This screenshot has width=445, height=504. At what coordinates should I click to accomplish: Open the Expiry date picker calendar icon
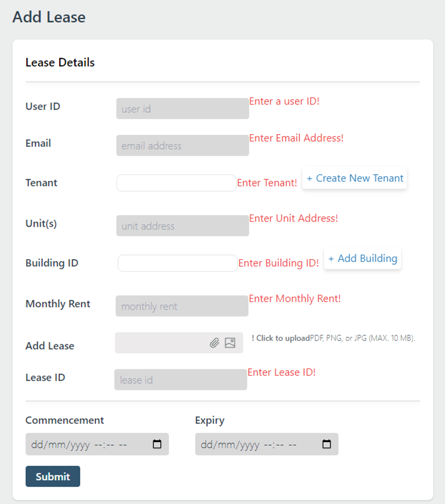pos(326,444)
